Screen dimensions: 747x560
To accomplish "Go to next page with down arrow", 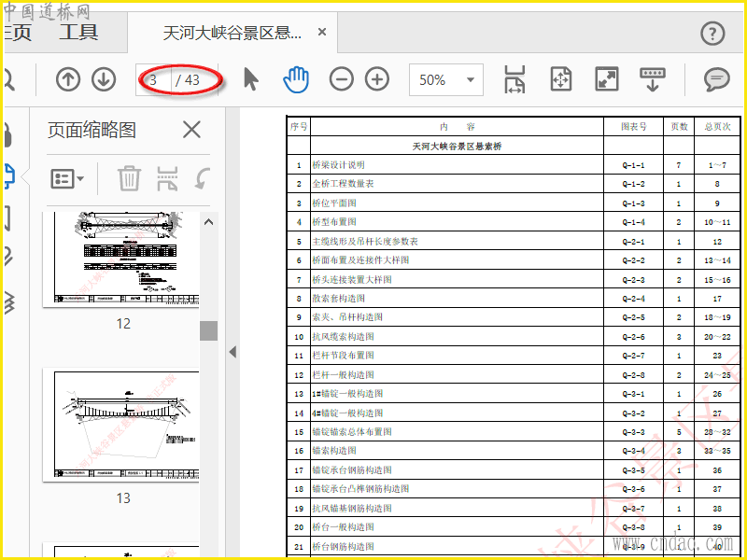I will 104,79.
